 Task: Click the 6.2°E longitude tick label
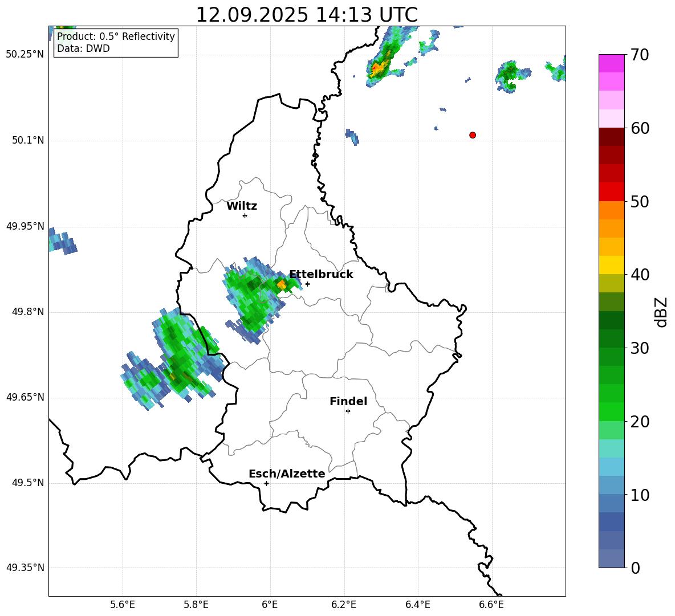(344, 604)
